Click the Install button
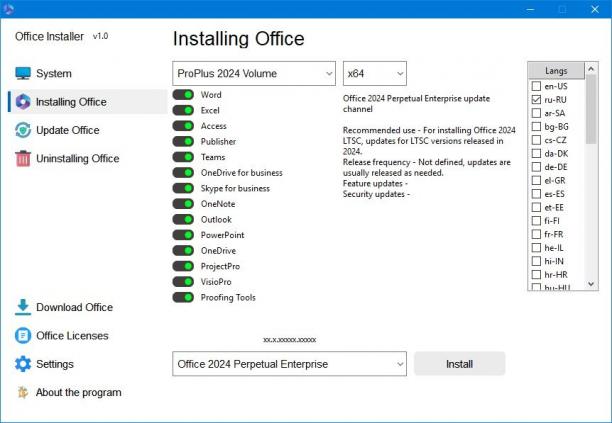Screen dimensions: 612x423 click(x=459, y=364)
